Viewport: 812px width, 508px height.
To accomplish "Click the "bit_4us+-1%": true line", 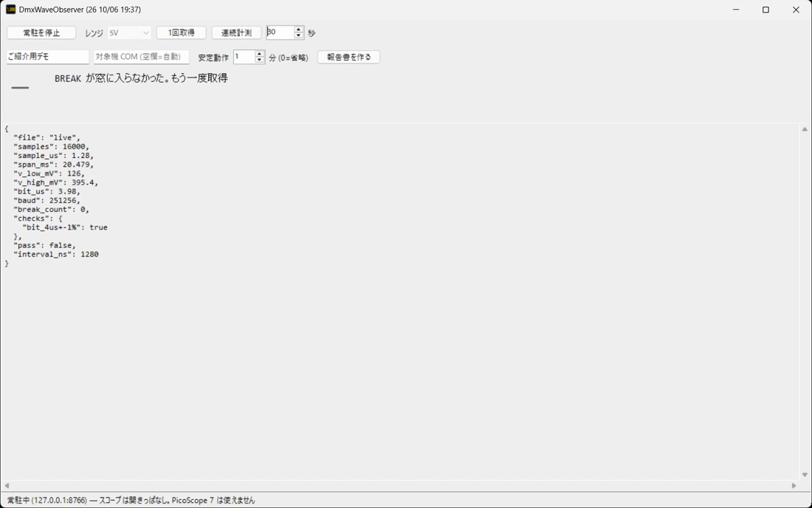I will click(x=65, y=227).
